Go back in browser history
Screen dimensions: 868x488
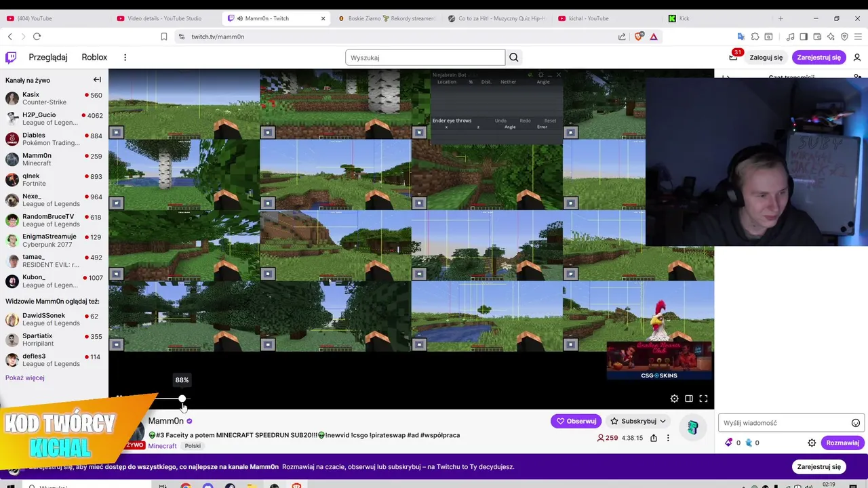[9, 37]
